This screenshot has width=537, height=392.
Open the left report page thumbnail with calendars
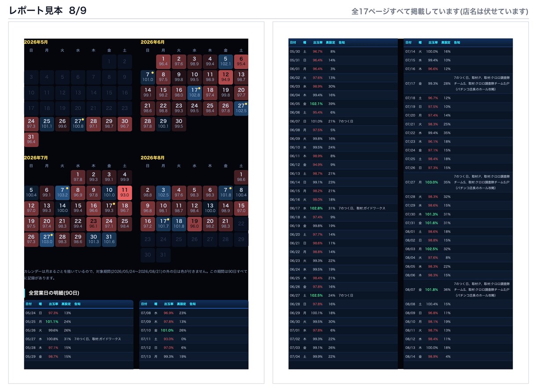[x=136, y=202]
